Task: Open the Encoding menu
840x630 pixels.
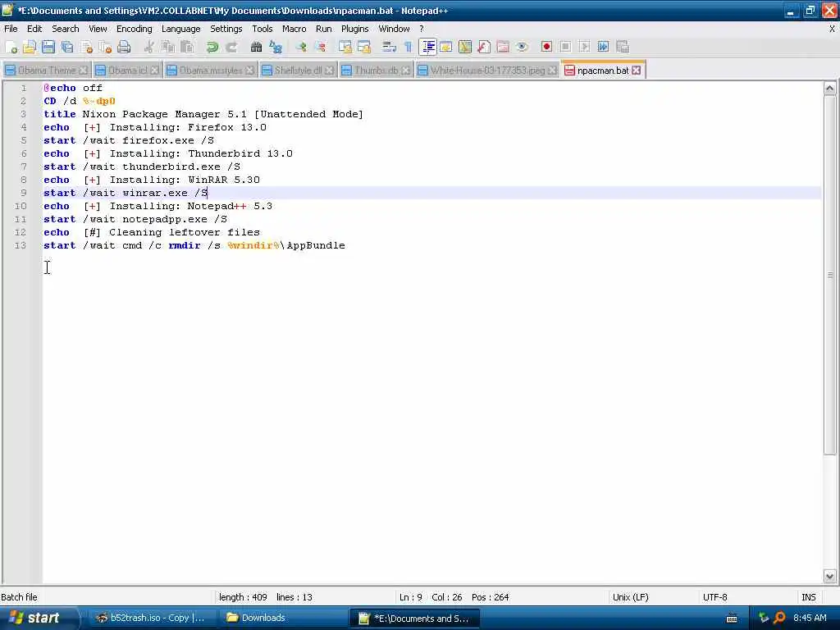Action: pos(135,29)
